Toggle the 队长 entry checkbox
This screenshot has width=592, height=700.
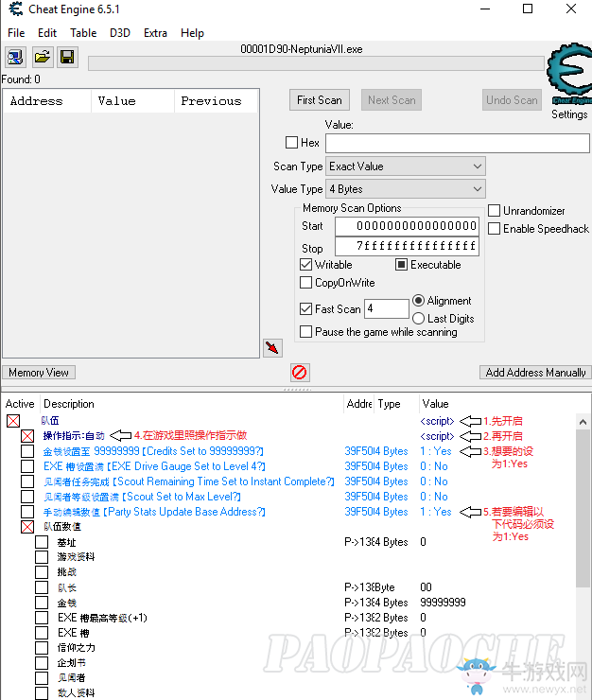point(42,587)
